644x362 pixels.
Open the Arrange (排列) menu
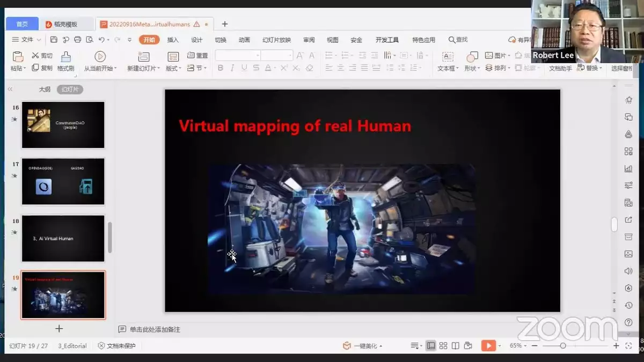tap(497, 68)
